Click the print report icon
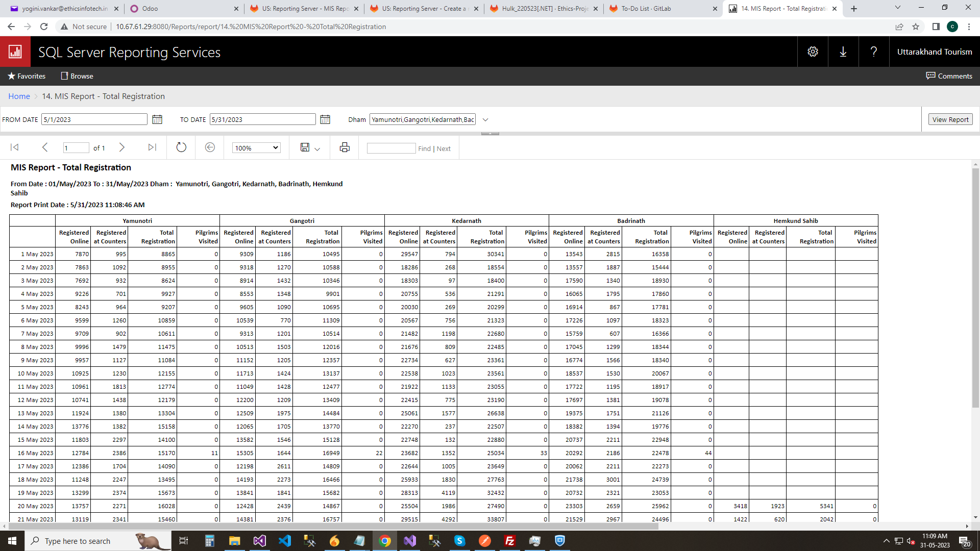 (345, 147)
